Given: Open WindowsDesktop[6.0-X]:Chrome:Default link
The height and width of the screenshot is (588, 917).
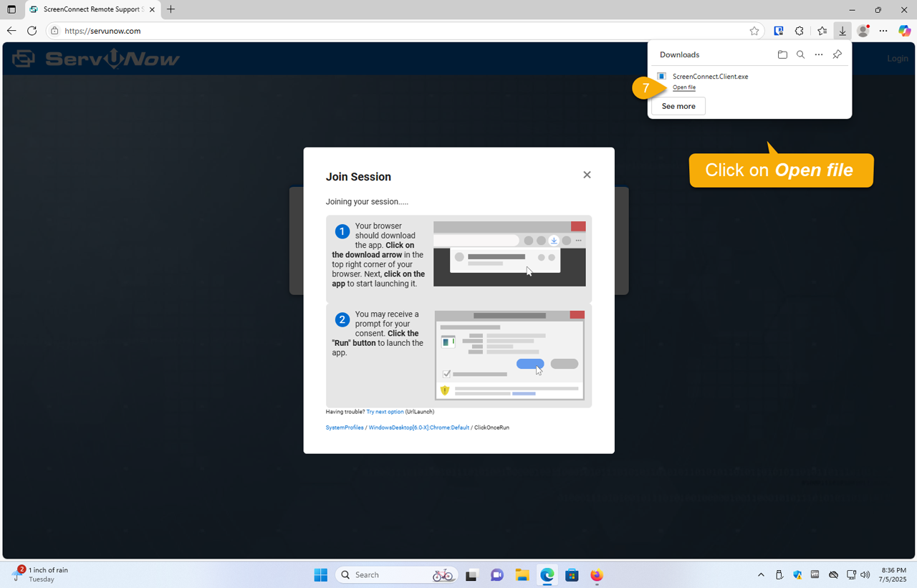Looking at the screenshot, I should coord(419,428).
